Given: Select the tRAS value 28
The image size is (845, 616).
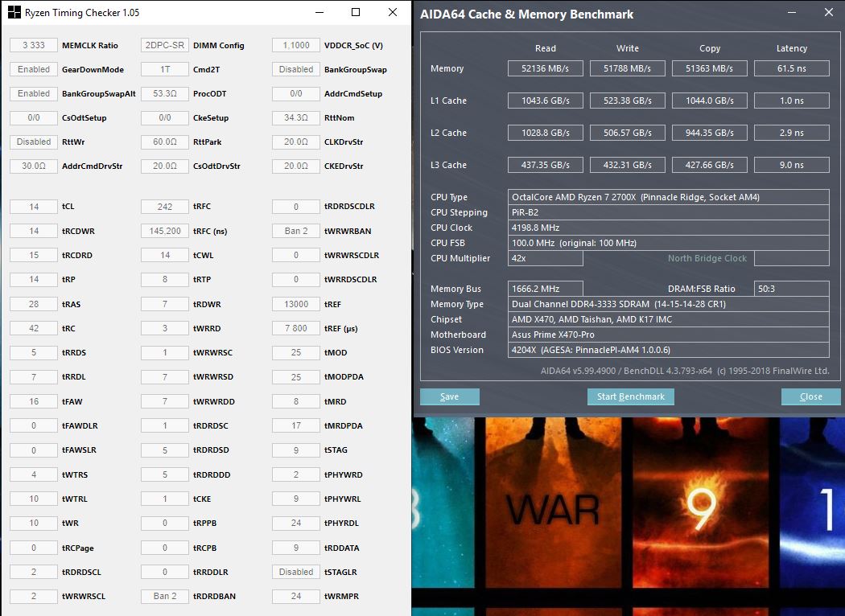Looking at the screenshot, I should tap(34, 304).
